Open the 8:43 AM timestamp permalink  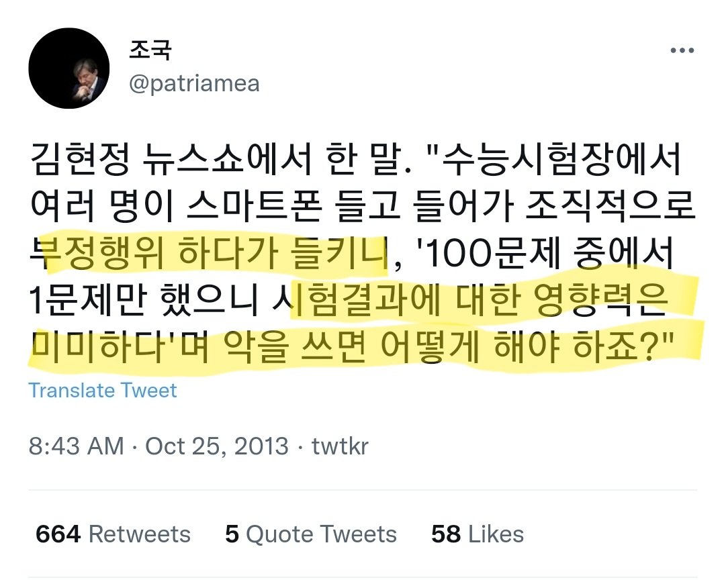coord(76,446)
